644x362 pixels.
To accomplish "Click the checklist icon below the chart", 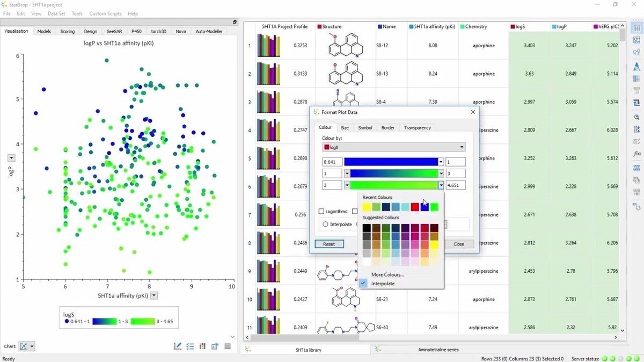I will (x=190, y=346).
